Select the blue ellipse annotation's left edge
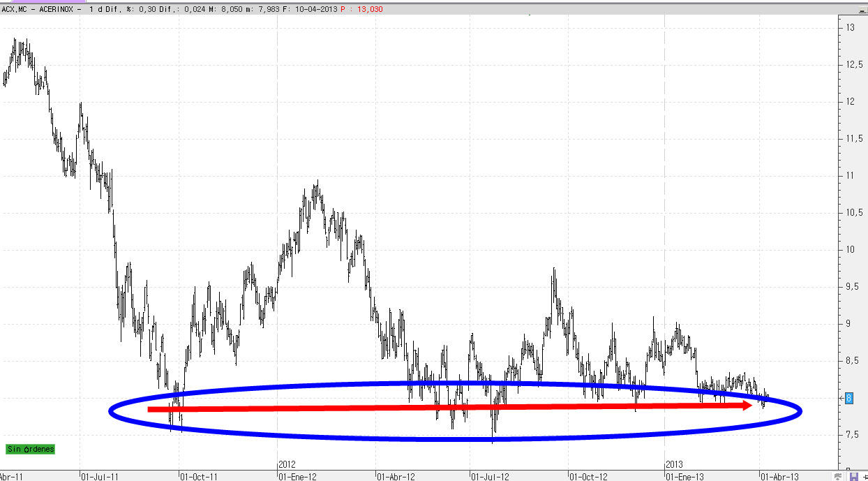Screen dimensions: 868x481 point(110,411)
